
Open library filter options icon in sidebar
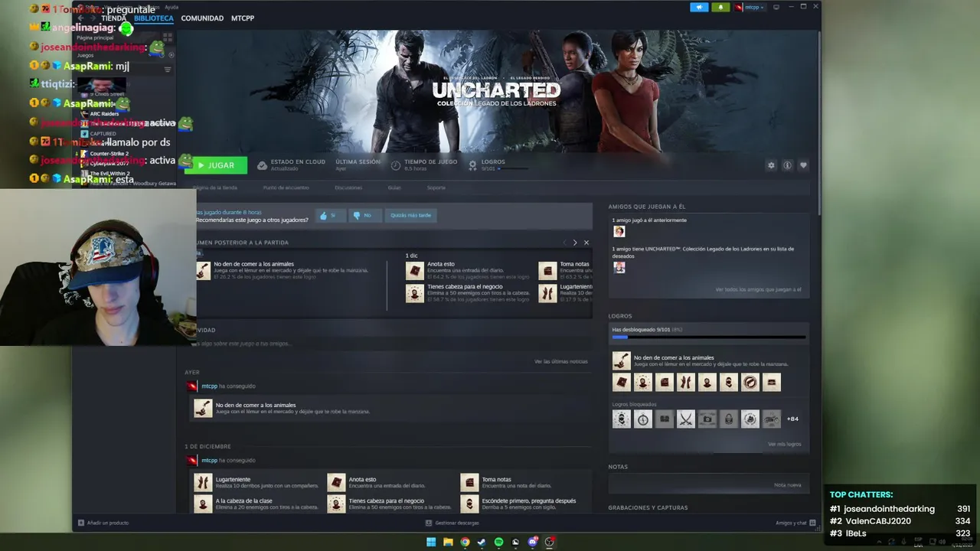[x=168, y=70]
